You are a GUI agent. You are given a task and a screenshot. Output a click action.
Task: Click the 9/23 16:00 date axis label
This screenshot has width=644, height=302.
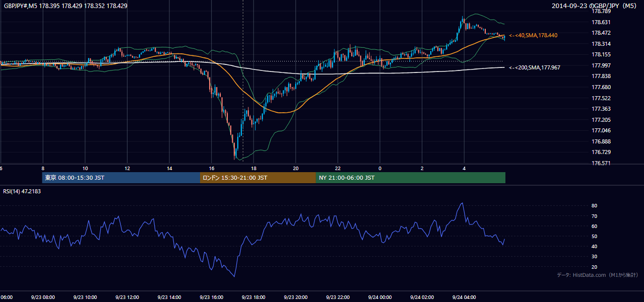pos(211,297)
